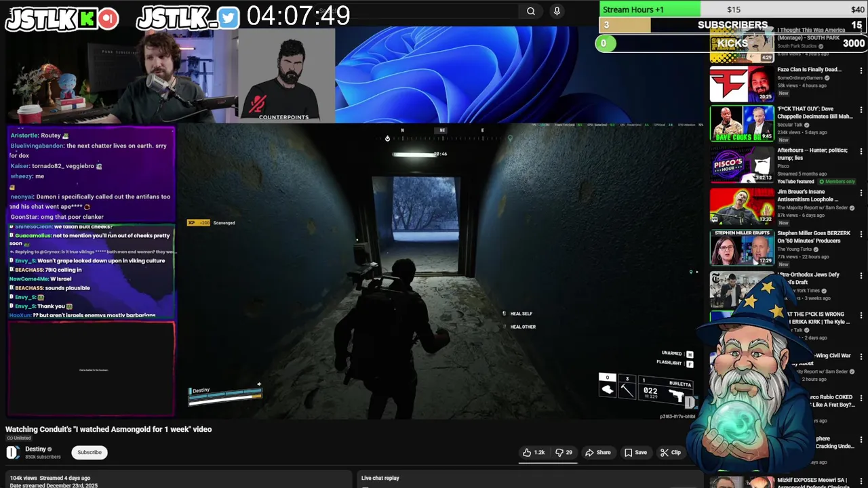
Task: Click the Flashlight F keybind prompt
Action: tap(675, 363)
